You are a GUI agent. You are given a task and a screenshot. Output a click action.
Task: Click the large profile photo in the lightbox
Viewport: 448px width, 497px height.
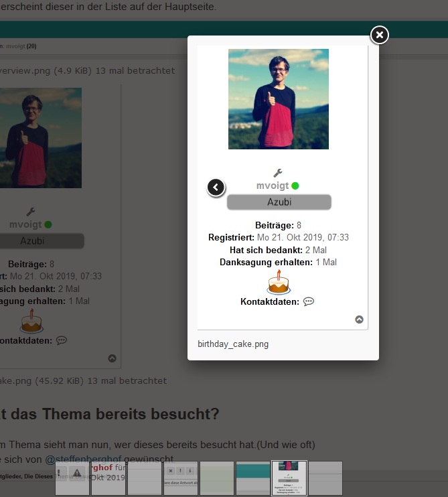point(279,98)
